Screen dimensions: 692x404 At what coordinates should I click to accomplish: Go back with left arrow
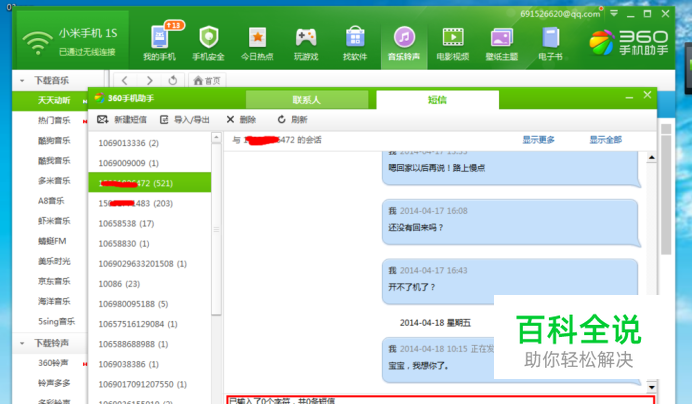tap(124, 80)
